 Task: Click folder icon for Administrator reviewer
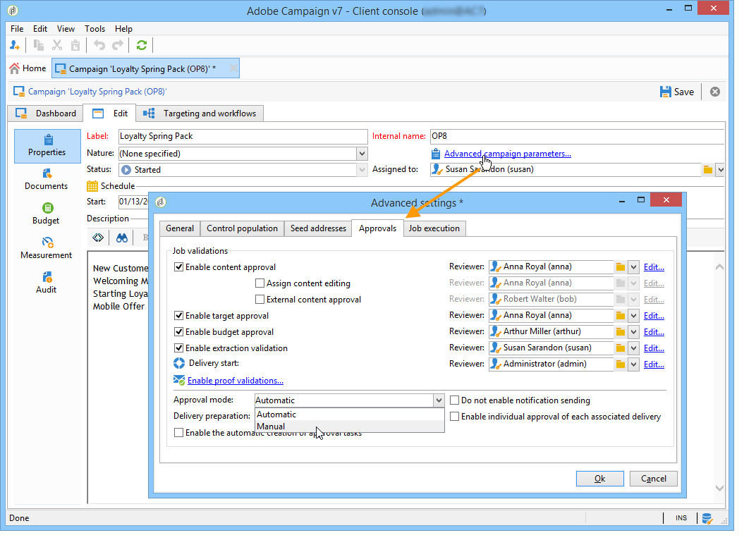click(621, 364)
